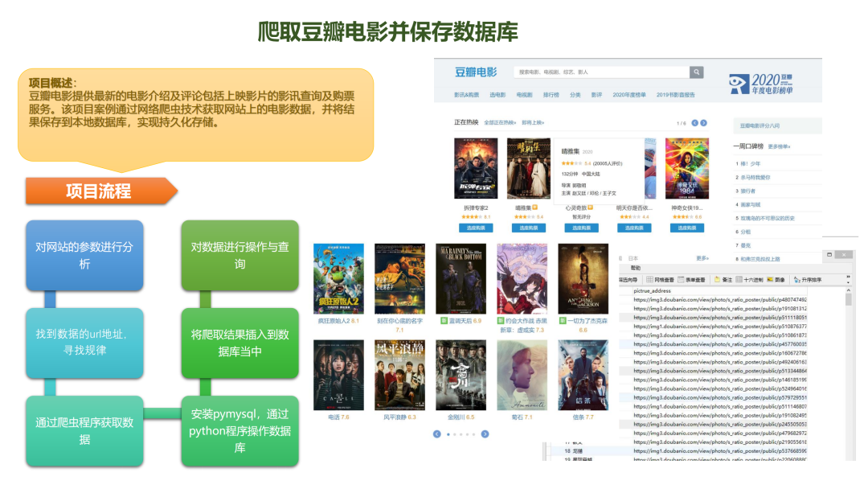Click green 新 badge beside 约会大作战
868x489 pixels.
pyautogui.click(x=501, y=321)
